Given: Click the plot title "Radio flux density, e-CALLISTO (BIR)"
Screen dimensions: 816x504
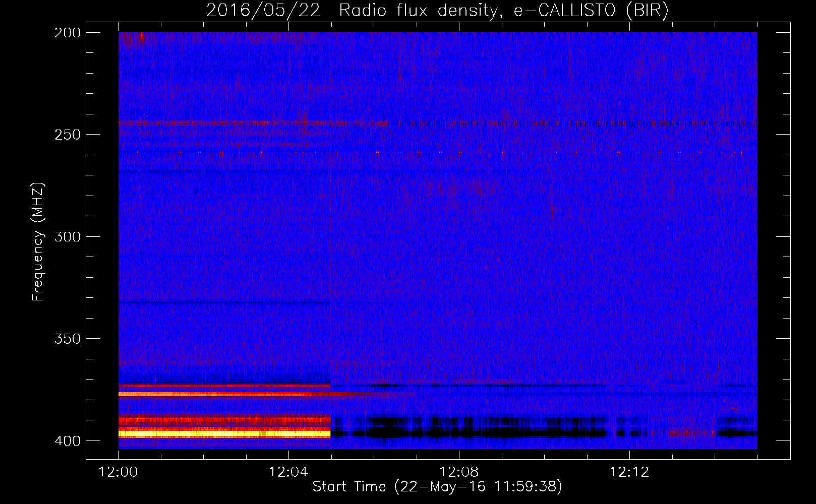Looking at the screenshot, I should coord(503,10).
